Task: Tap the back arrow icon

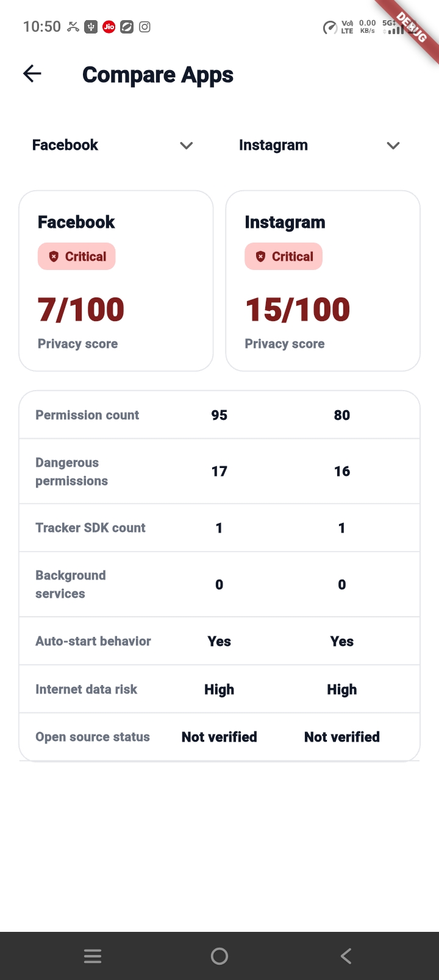Action: (32, 74)
